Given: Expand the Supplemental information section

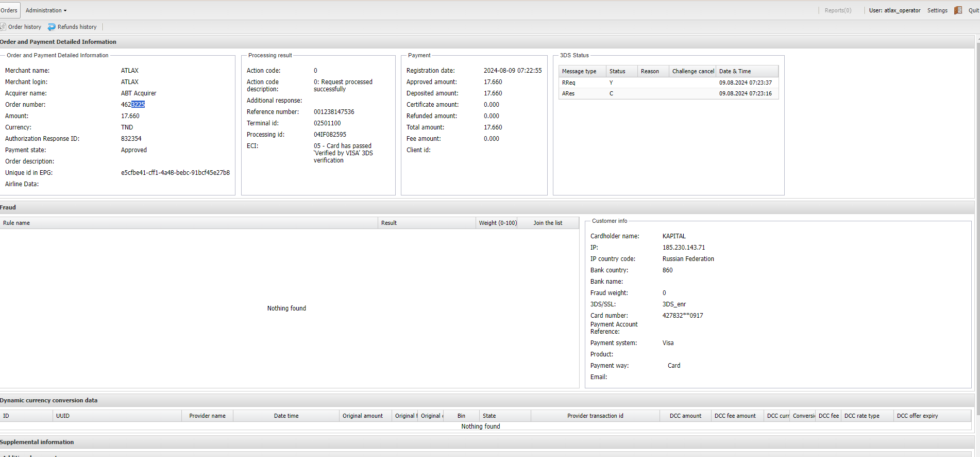Looking at the screenshot, I should click(x=37, y=442).
